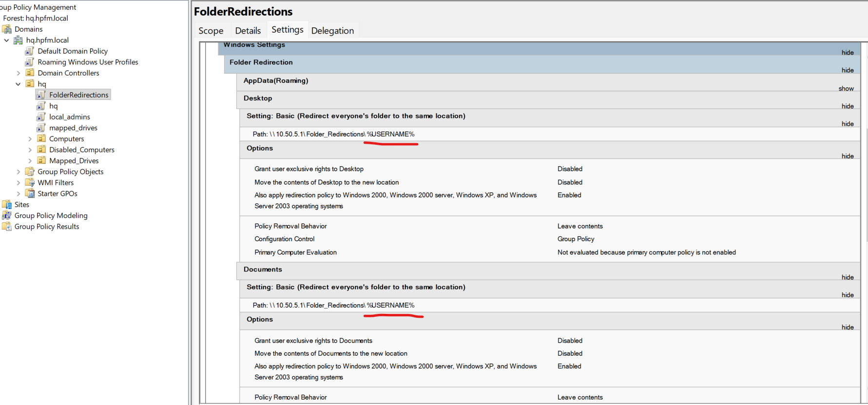The width and height of the screenshot is (868, 405).
Task: Click the Default Domain Policy GPO icon
Action: pos(30,51)
